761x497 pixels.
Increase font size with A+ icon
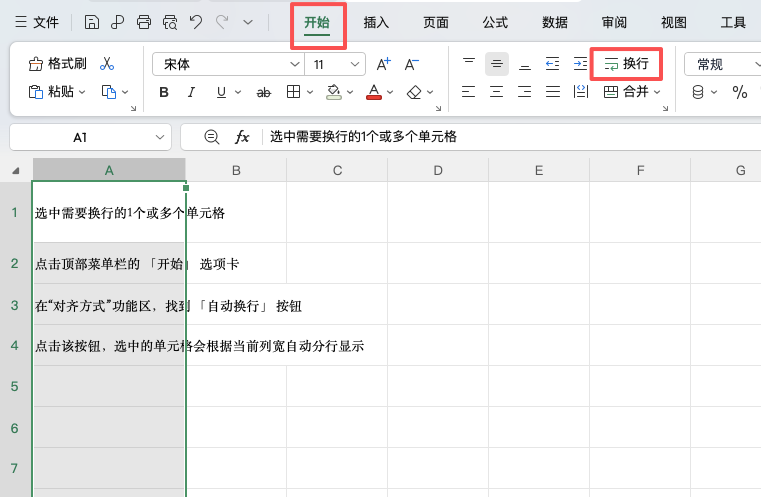coord(383,64)
